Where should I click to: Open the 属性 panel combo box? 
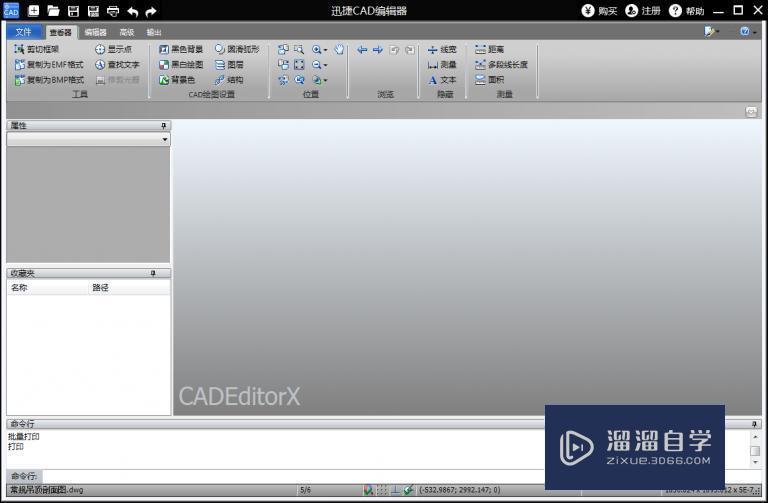(89, 139)
